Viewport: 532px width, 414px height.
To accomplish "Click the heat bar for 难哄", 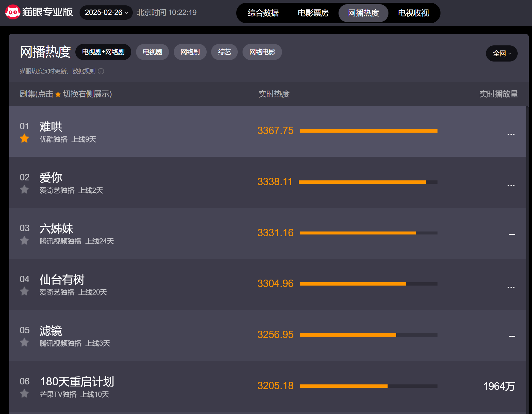I will pyautogui.click(x=368, y=131).
